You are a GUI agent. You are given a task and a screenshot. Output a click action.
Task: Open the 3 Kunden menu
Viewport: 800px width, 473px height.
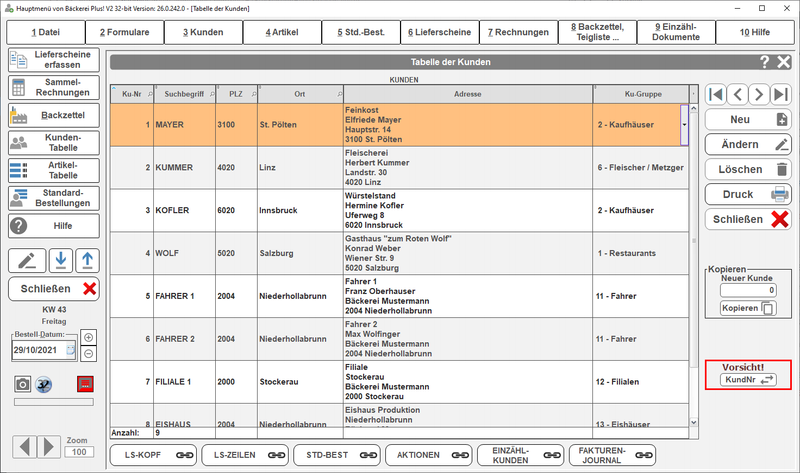point(203,32)
